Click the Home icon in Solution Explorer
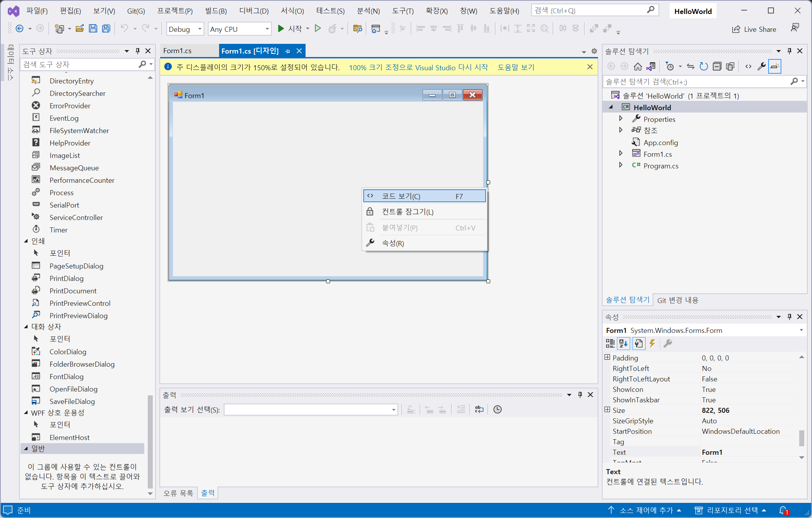The height and width of the screenshot is (518, 812). pos(638,66)
